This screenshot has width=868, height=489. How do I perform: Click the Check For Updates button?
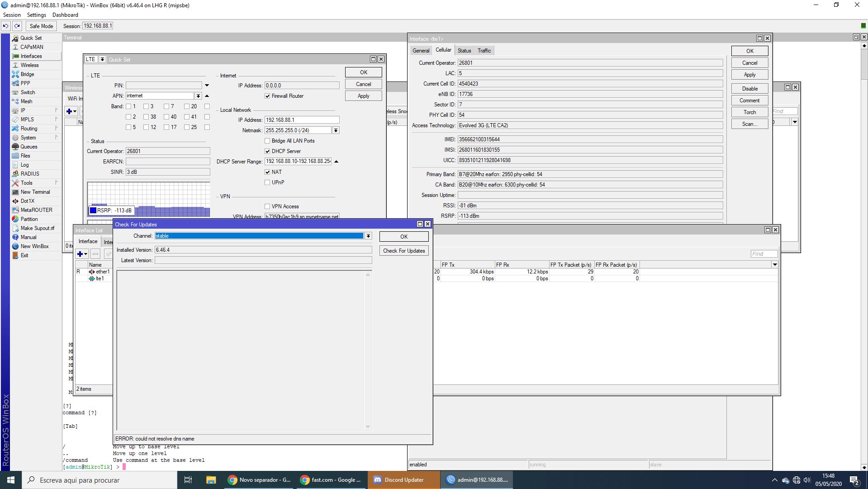point(403,251)
